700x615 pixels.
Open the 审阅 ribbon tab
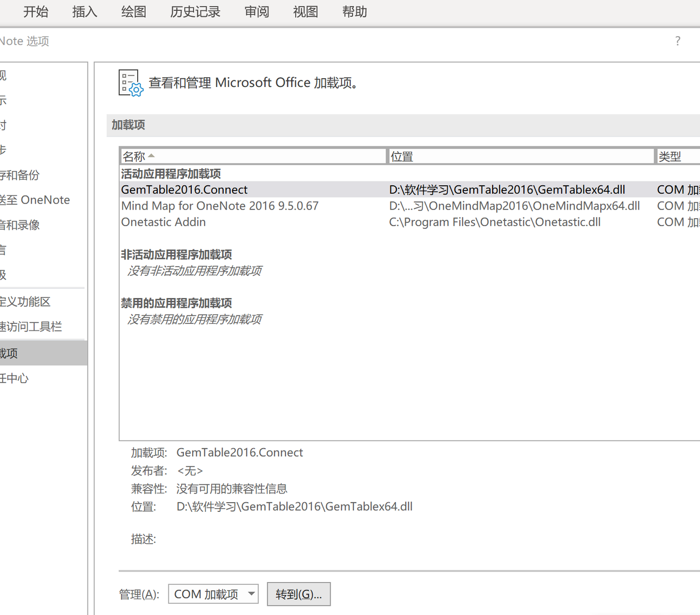pos(257,12)
